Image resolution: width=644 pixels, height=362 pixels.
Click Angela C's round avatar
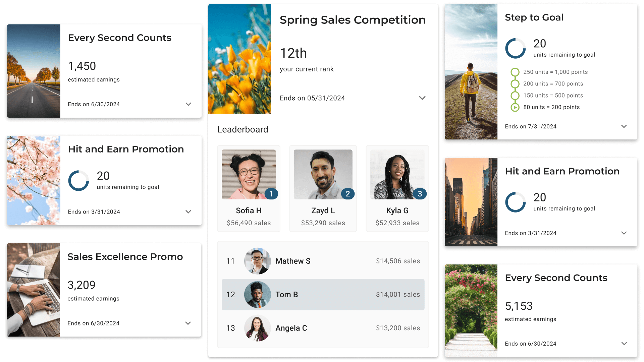[x=257, y=328]
